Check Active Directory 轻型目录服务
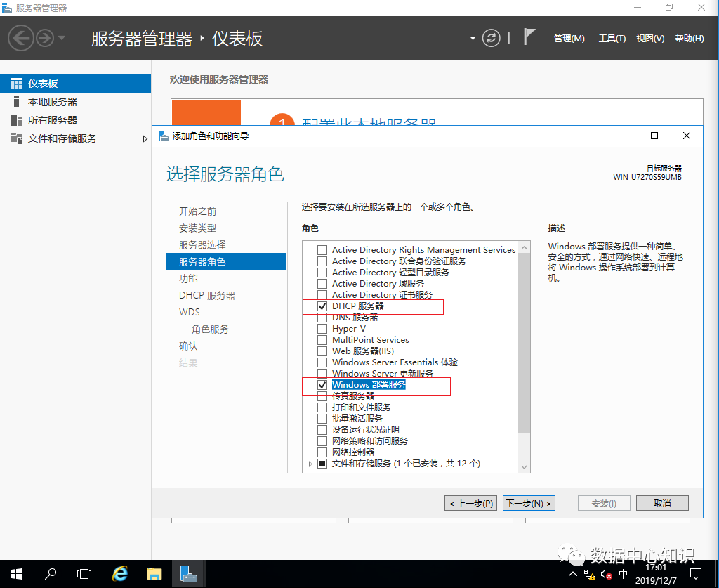Screen dimensions: 719x588 322,273
